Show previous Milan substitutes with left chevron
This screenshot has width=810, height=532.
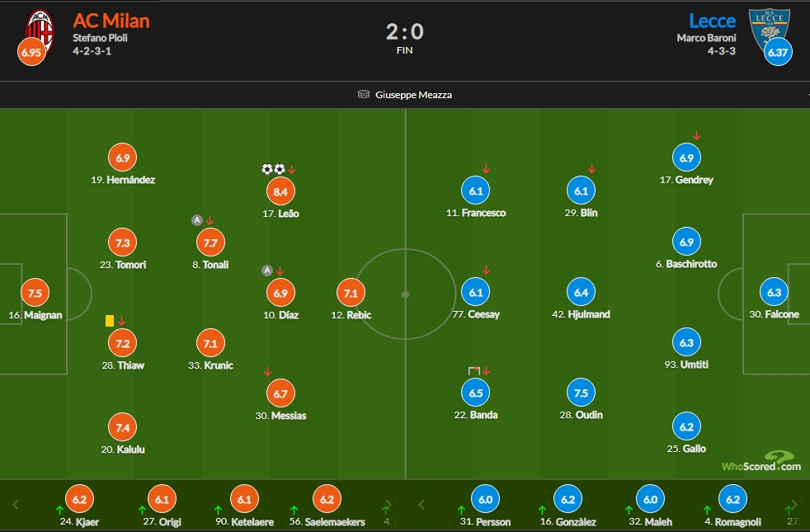16,505
